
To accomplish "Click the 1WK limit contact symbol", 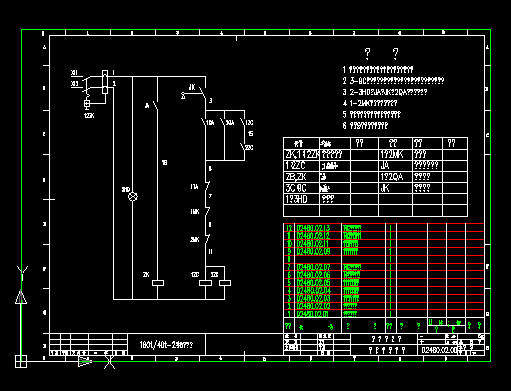I will tap(207, 211).
